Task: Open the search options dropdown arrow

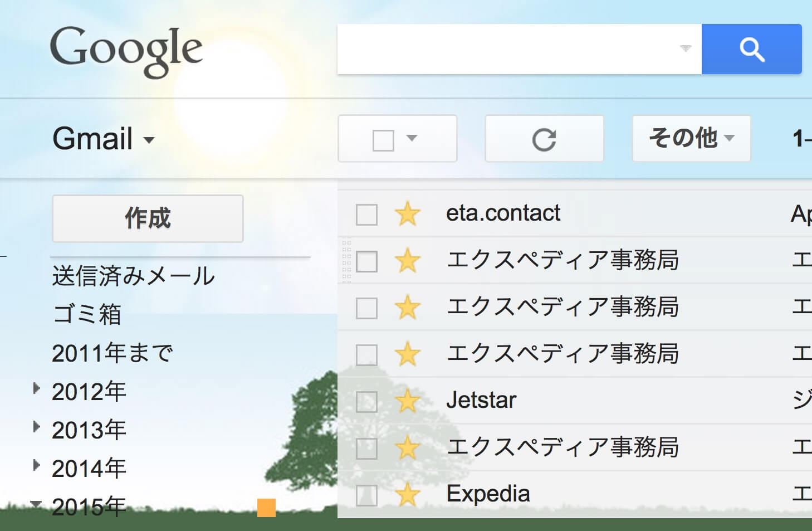Action: point(686,48)
